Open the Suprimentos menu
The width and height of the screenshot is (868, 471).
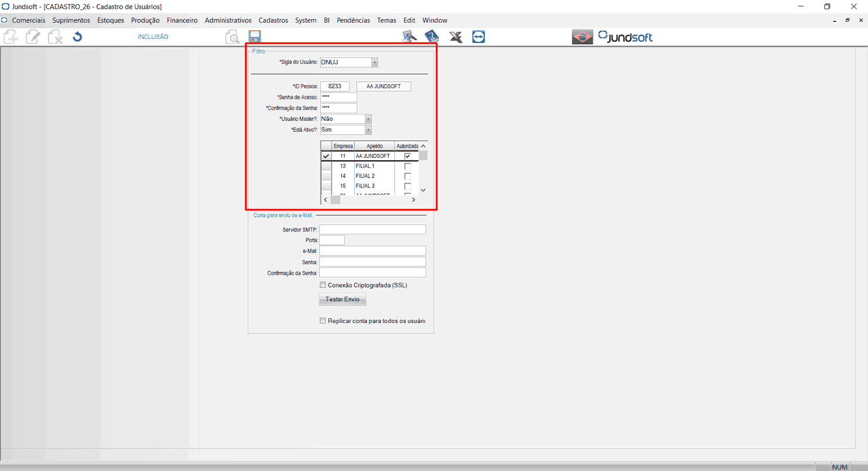(71, 20)
